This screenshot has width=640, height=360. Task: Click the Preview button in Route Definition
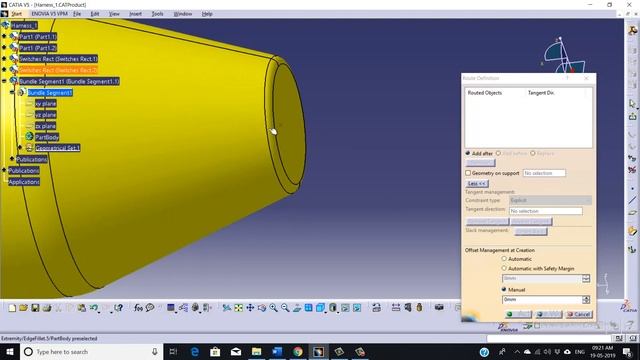tap(549, 314)
